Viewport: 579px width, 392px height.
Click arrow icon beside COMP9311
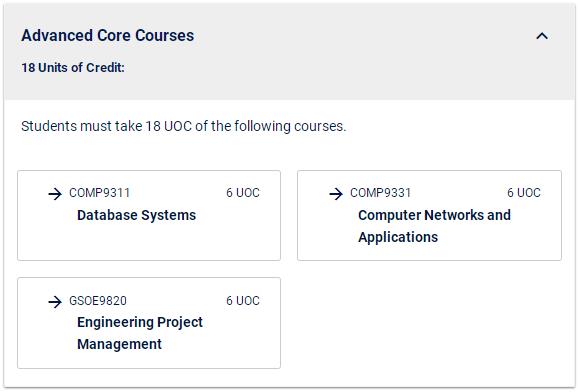pos(55,193)
